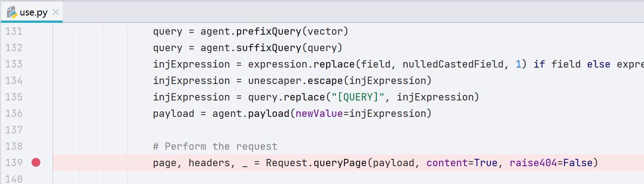This screenshot has height=184, width=644.
Task: Click the 'page' variable on line 139
Action: click(165, 163)
